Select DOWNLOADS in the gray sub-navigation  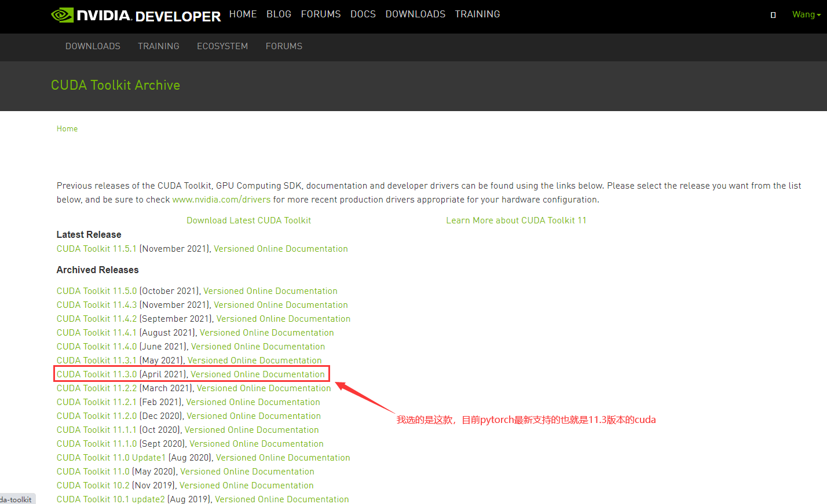(93, 46)
